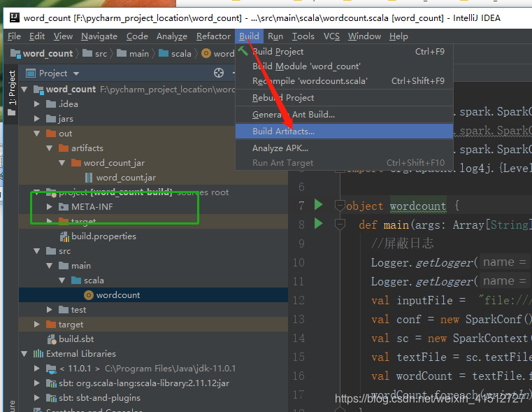Collapse the word_count root node

24,90
